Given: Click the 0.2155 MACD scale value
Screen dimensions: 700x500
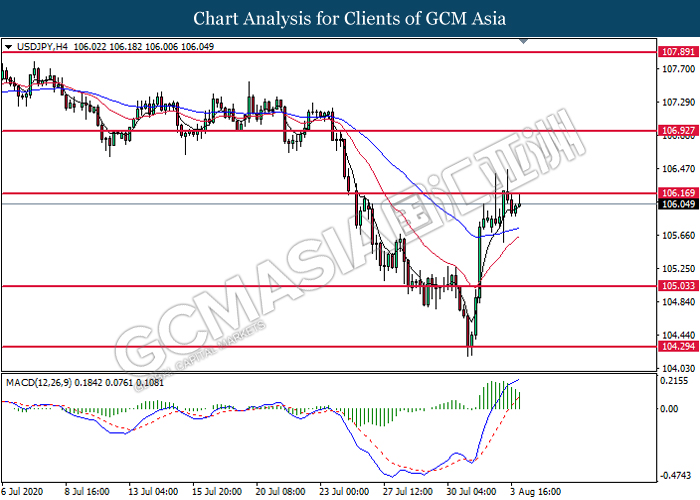Looking at the screenshot, I should (x=674, y=381).
